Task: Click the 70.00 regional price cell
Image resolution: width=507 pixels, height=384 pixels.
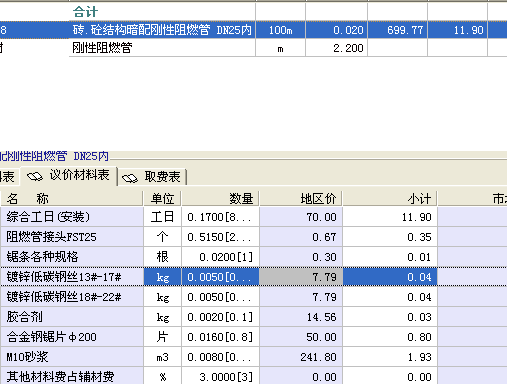Action: tap(301, 217)
